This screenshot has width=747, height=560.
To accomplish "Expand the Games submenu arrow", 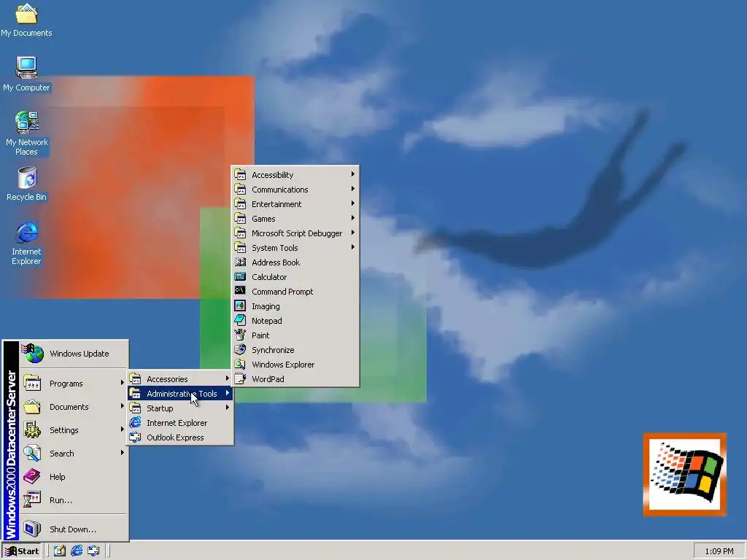I will click(352, 218).
